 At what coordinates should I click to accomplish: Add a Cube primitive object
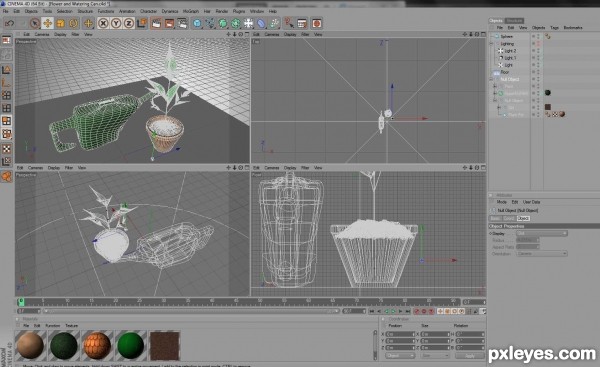197,23
